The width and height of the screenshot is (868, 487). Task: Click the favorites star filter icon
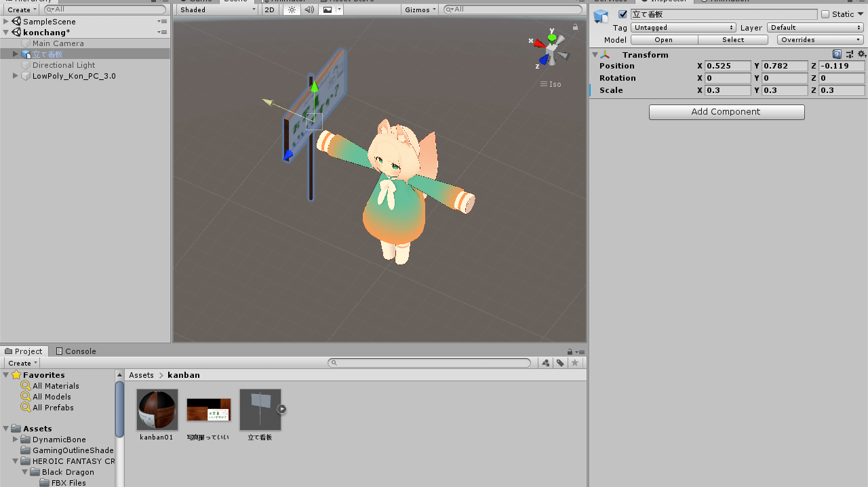click(x=574, y=363)
